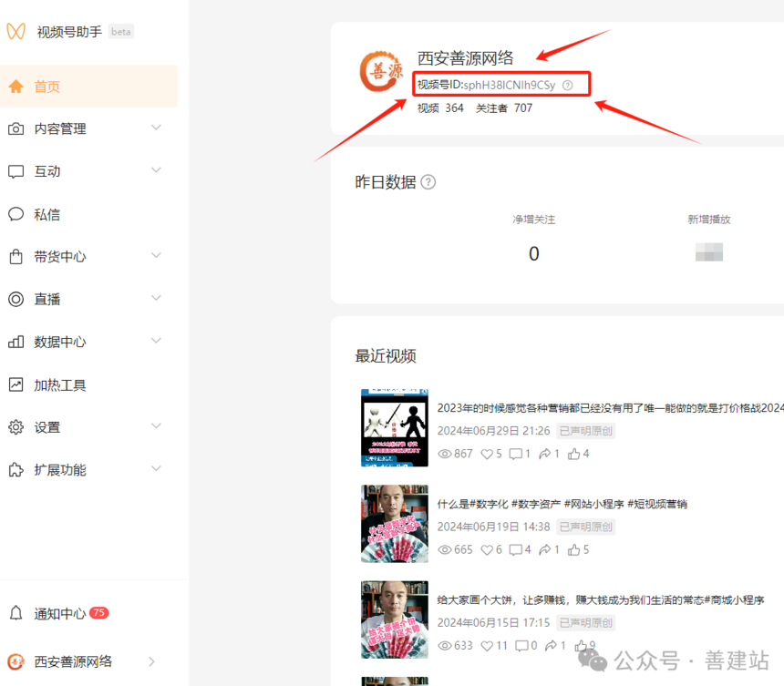Click the date 2024年06月29日 21:26

coord(493,431)
